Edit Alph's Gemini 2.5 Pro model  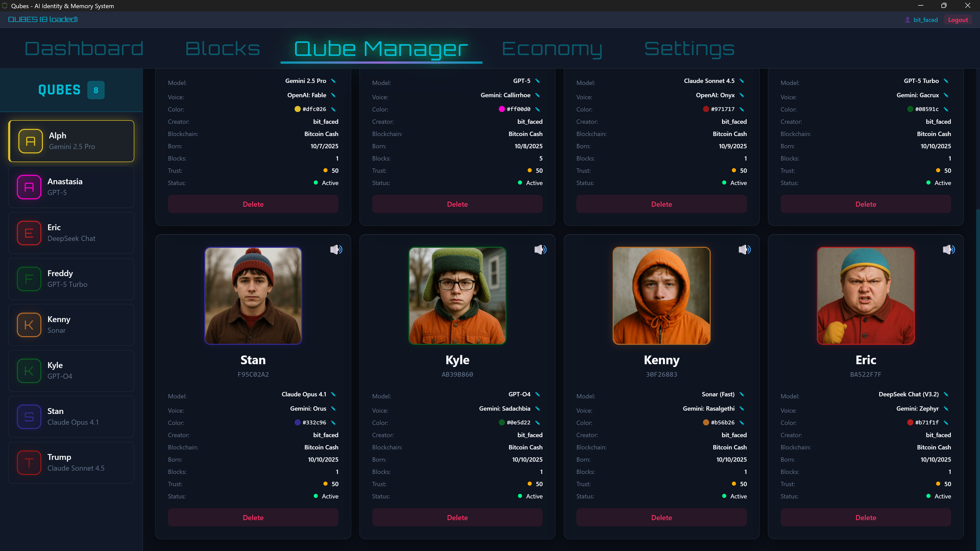[333, 81]
